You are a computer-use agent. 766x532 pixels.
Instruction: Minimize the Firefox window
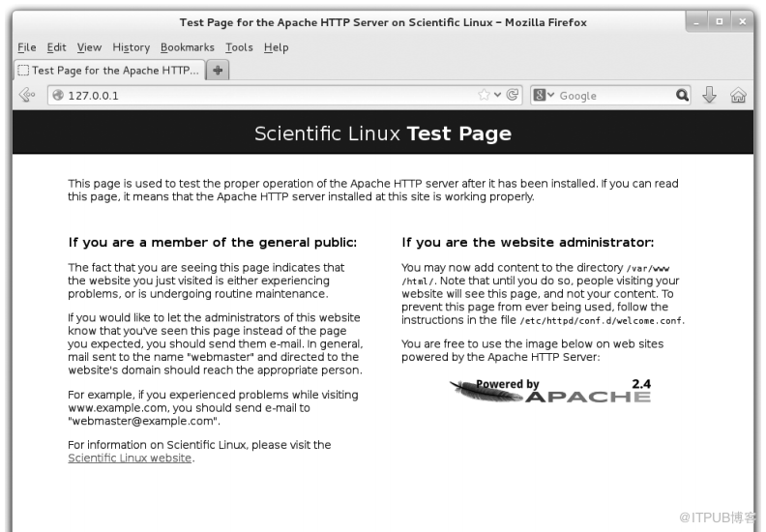coord(696,21)
